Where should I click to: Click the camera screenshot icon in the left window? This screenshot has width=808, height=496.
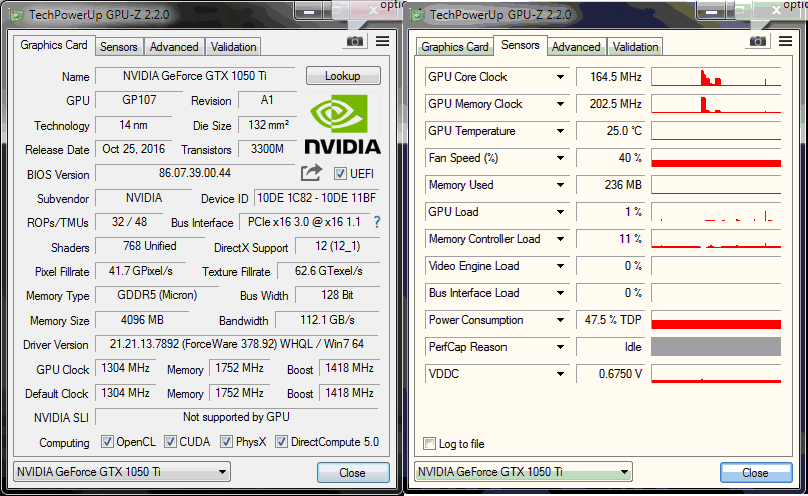point(355,41)
